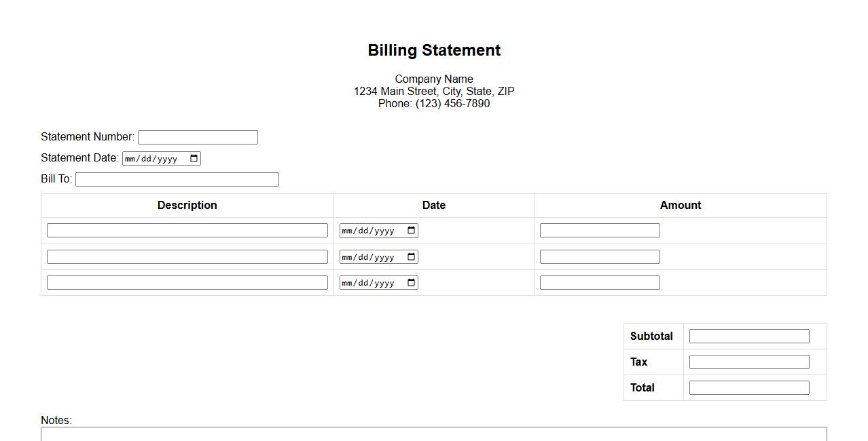Click the third row Description field
The image size is (868, 441).
pyautogui.click(x=187, y=283)
